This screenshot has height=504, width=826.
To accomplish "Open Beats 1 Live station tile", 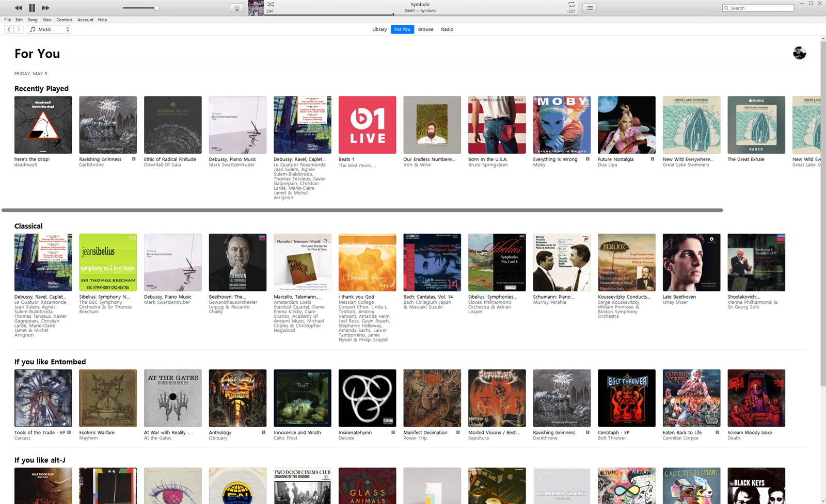I will 368,125.
